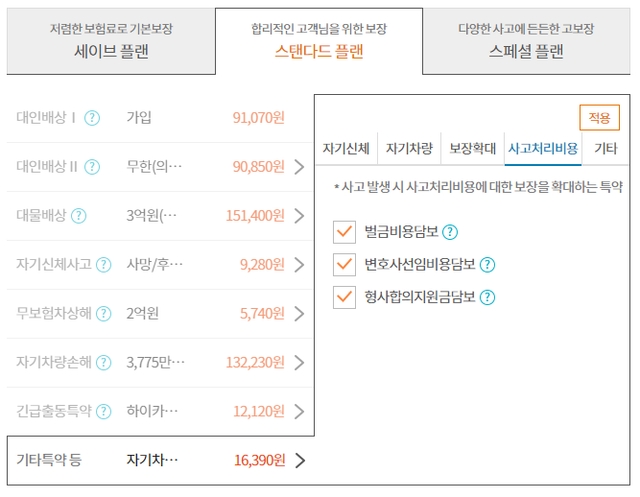Screen dimensions: 640x497
Task: Disable the 형사합의지원금담보 checkbox
Action: (345, 297)
